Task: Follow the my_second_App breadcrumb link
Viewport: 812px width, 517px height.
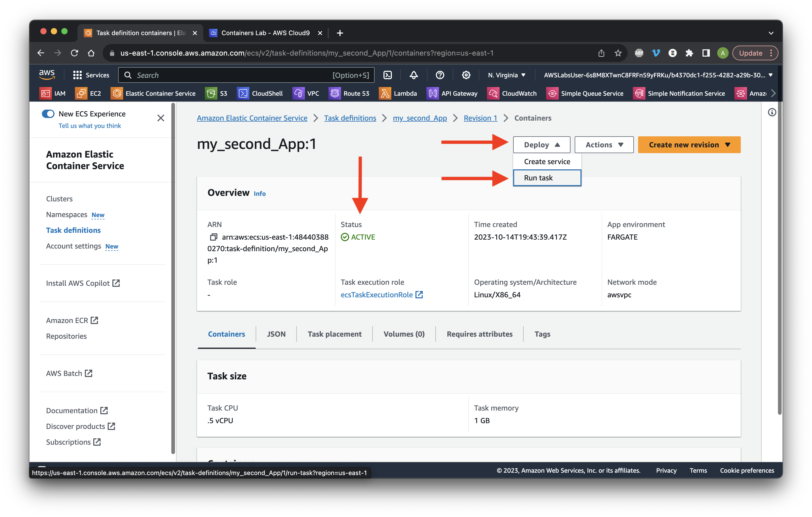Action: pos(420,118)
